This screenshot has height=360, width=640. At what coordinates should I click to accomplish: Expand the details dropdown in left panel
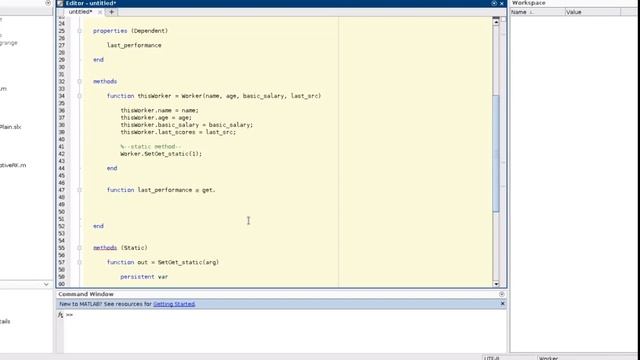point(46,284)
